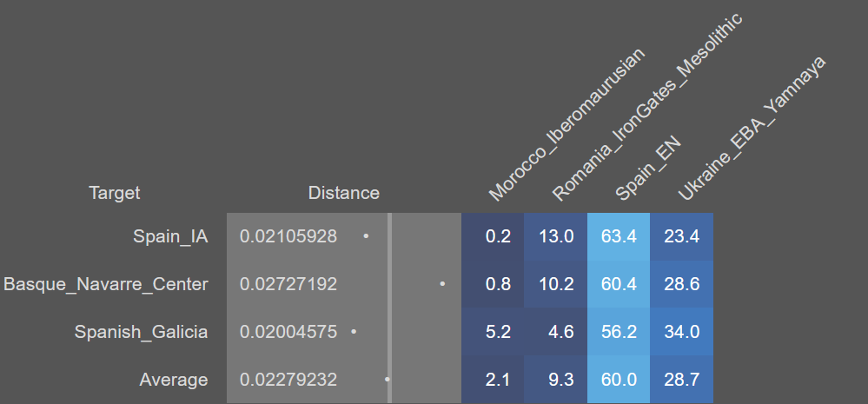Click the Spain_IA distance value 0.02105928
This screenshot has width=868, height=404.
[288, 237]
